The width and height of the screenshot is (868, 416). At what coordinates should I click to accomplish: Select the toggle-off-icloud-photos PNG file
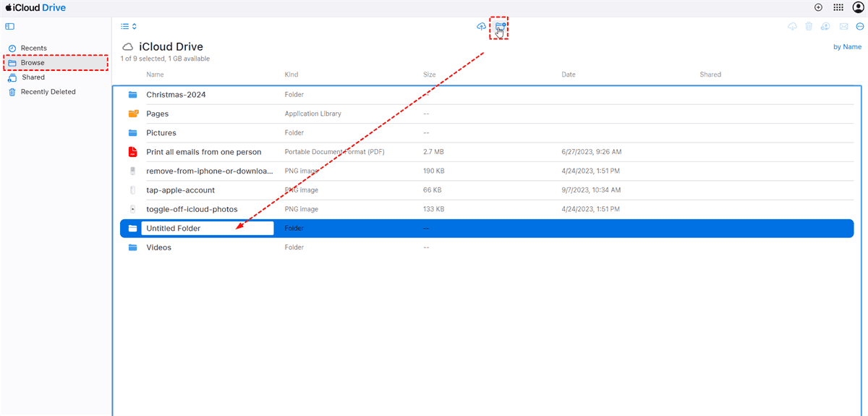(x=487, y=209)
